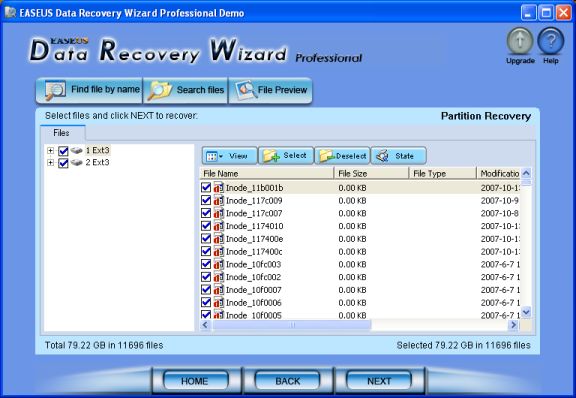576x398 pixels.
Task: Uncheck the 2 Ext3 partition checkbox
Action: coord(63,163)
